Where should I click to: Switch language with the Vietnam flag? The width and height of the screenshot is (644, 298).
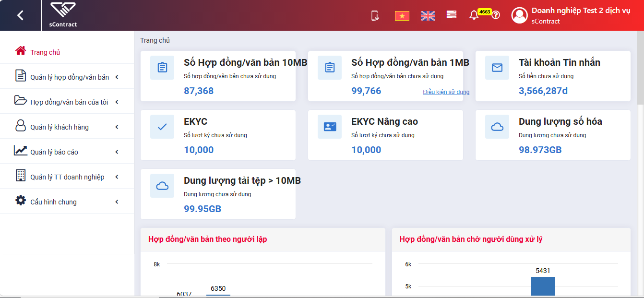[x=402, y=16]
